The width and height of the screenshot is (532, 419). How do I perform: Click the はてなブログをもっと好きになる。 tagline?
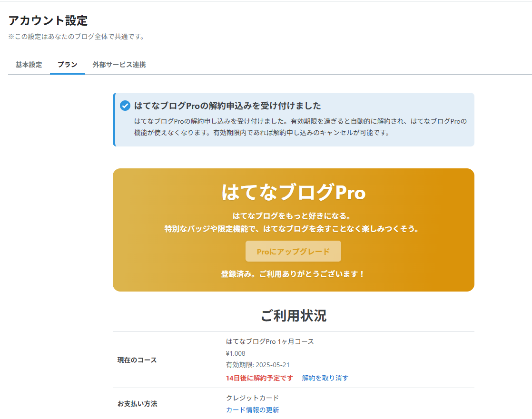tap(292, 216)
